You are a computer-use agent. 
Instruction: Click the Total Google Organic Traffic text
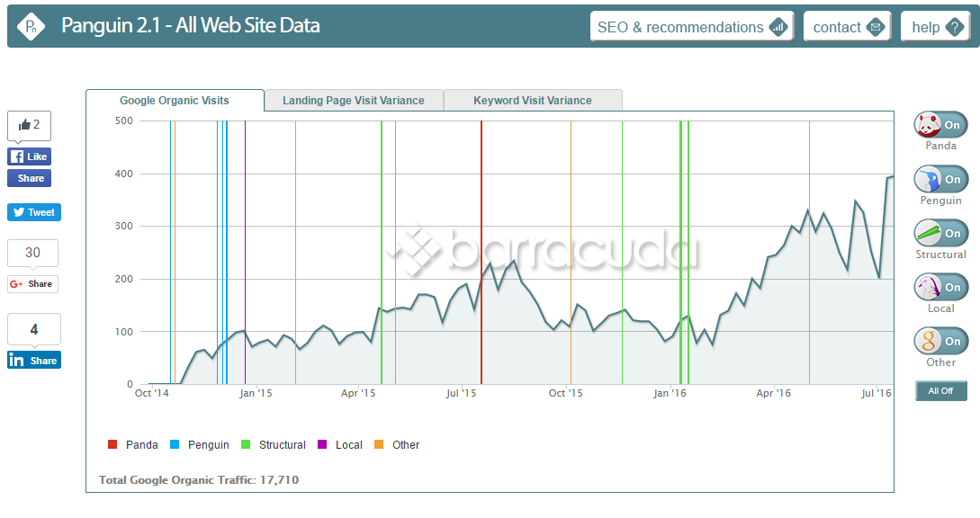coord(199,480)
